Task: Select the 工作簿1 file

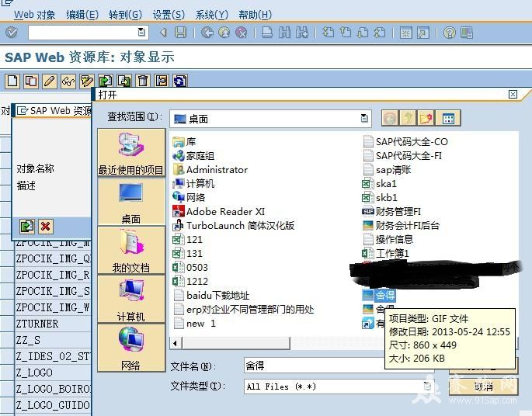Action: pos(386,253)
